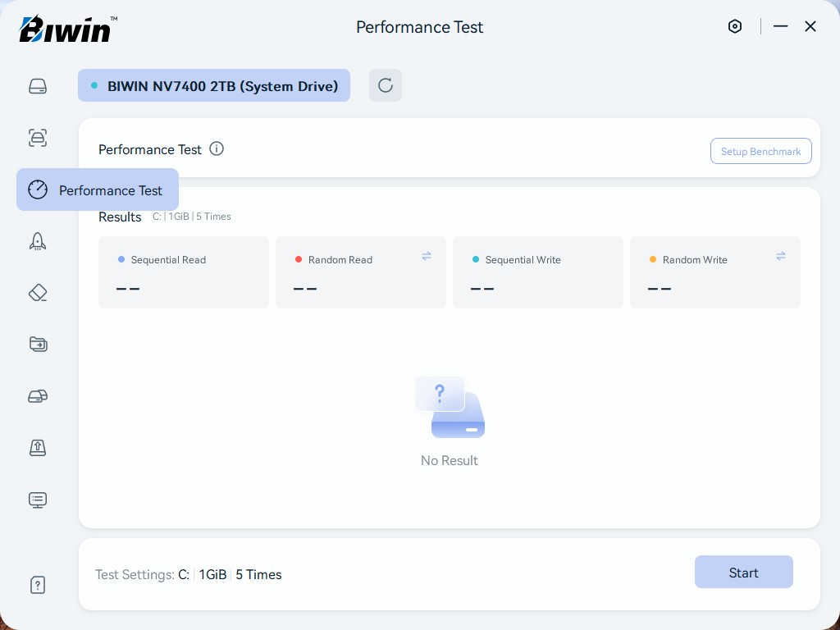Toggle the Random Read swap arrows
This screenshot has width=840, height=630.
[x=427, y=256]
